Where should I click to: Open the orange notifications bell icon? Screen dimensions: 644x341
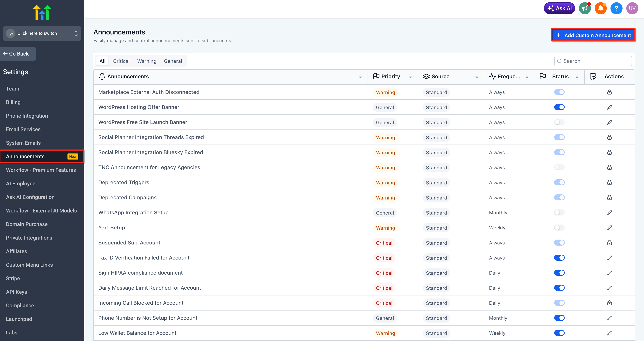tap(601, 8)
